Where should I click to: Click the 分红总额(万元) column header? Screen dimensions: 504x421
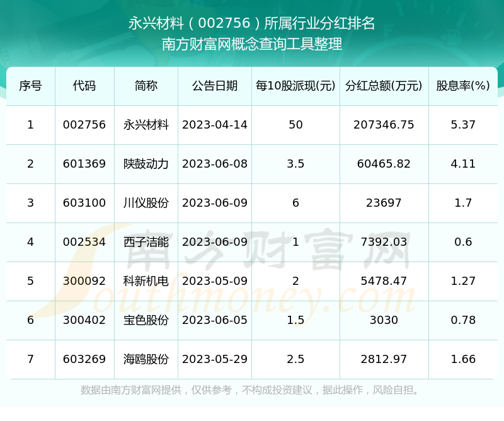384,86
